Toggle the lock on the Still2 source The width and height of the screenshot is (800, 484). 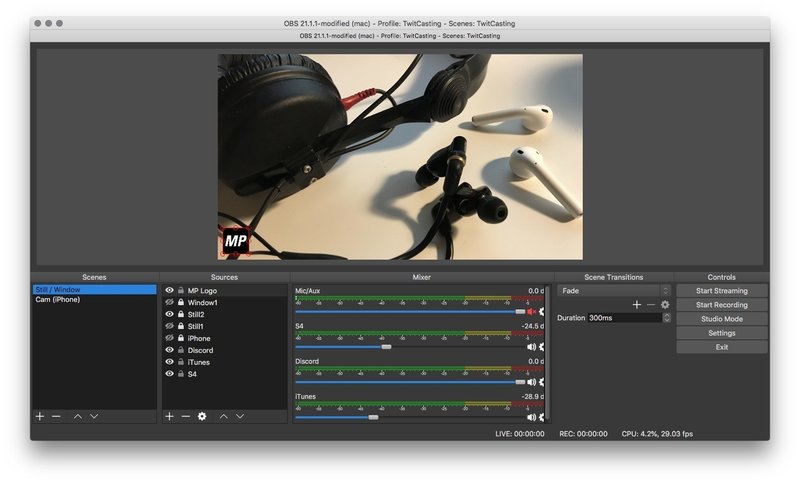(x=181, y=314)
